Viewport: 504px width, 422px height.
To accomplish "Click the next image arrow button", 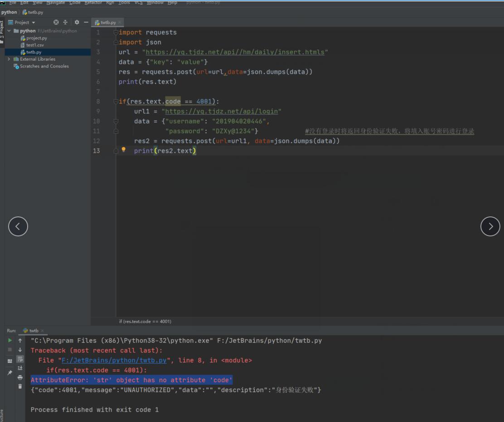I will [x=490, y=226].
